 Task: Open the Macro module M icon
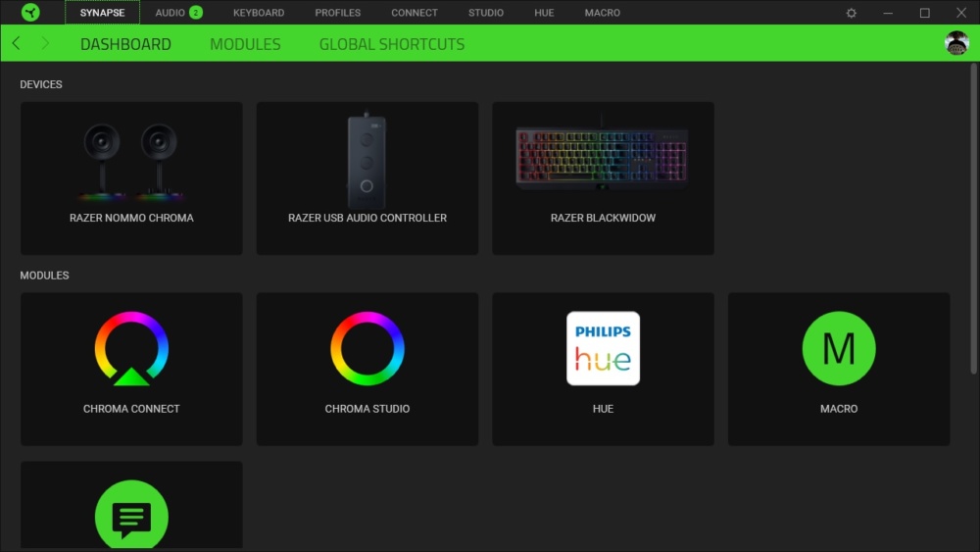pyautogui.click(x=839, y=348)
